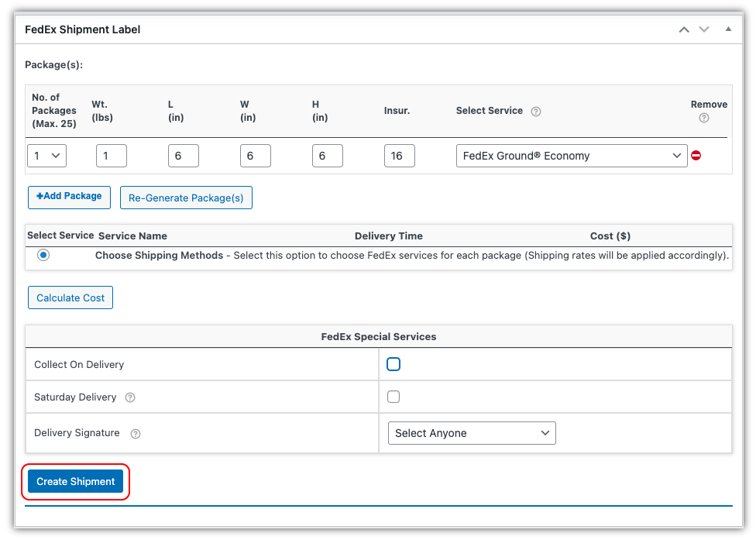756x540 pixels.
Task: Click the FedEx Shipment Label panel title
Action: (x=82, y=29)
